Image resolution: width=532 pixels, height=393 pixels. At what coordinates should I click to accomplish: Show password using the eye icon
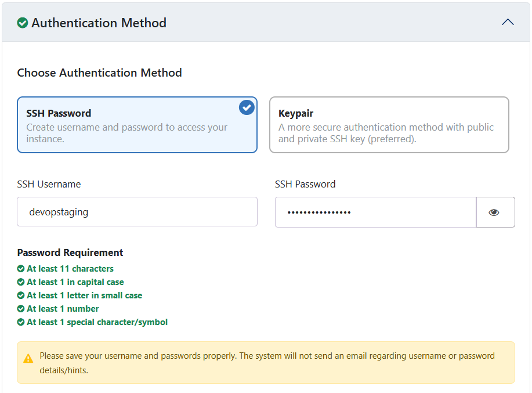tap(494, 212)
